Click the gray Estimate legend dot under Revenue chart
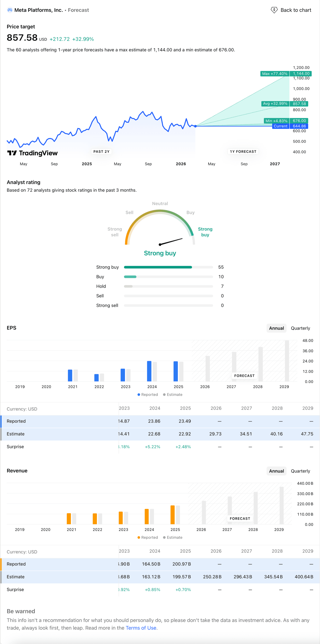 pyautogui.click(x=164, y=537)
